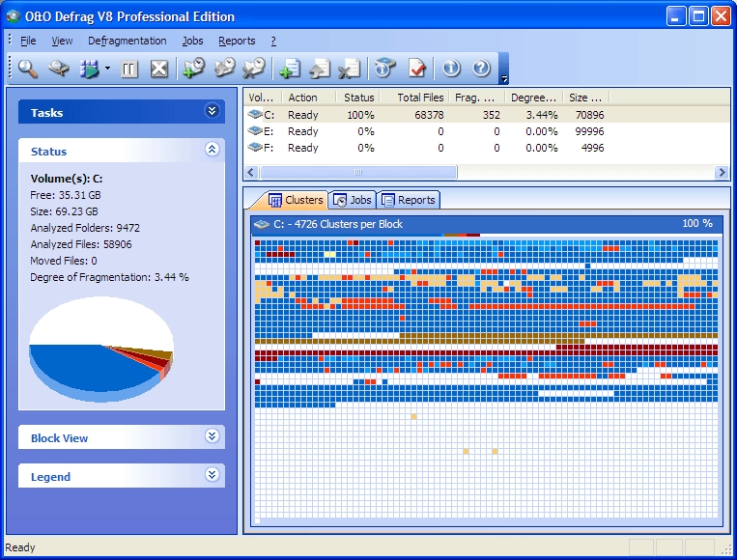Open the report with arrow icon

point(320,69)
